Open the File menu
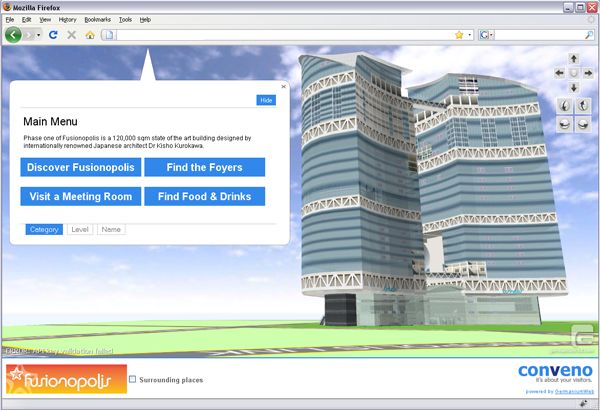Image resolution: width=600 pixels, height=410 pixels. click(10, 20)
